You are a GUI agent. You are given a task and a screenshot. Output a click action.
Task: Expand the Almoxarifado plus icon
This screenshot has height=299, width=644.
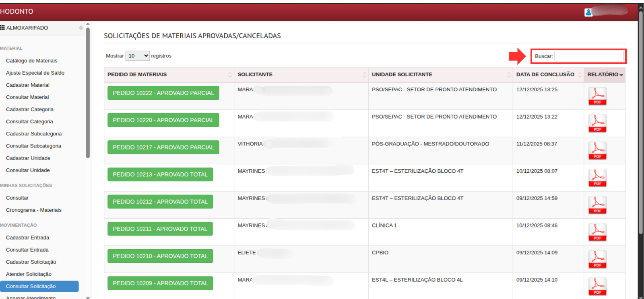pos(81,28)
